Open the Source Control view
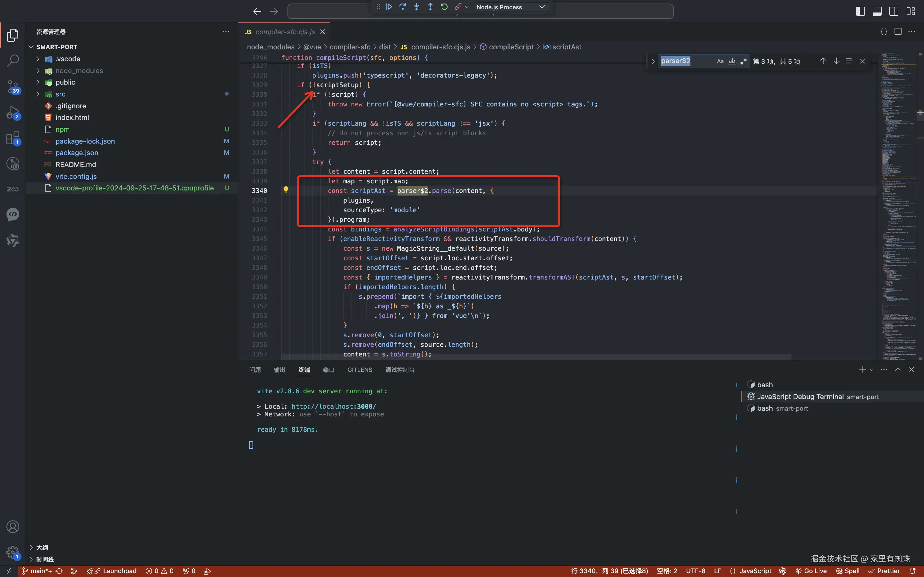 [x=13, y=87]
